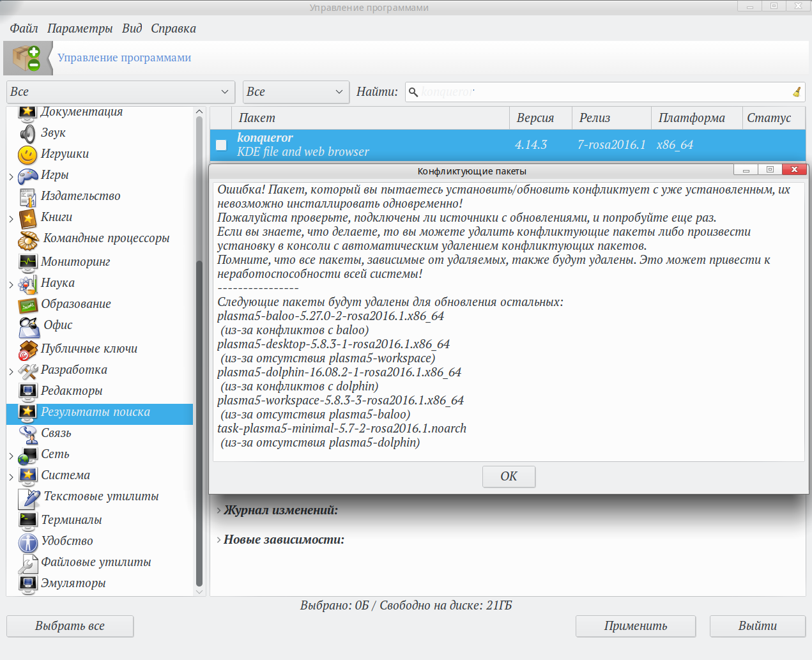Clear search field with broom icon
Image resolution: width=812 pixels, height=660 pixels.
point(797,92)
